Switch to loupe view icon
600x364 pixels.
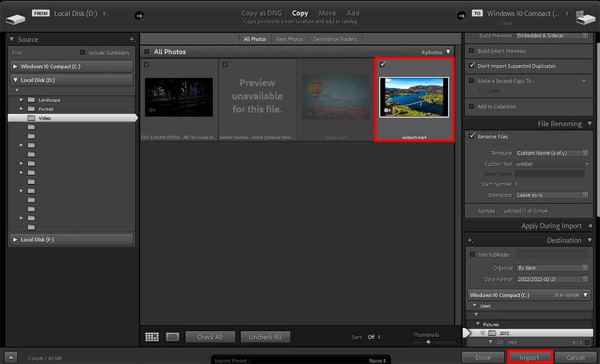point(173,337)
